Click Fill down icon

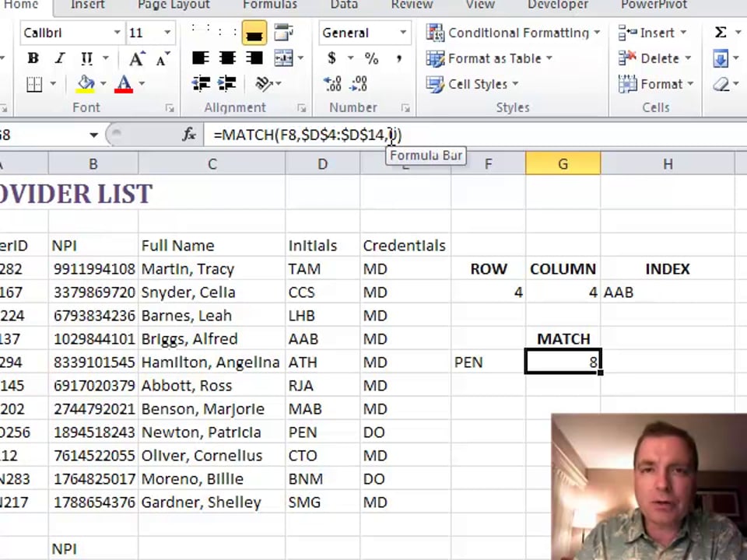[721, 58]
